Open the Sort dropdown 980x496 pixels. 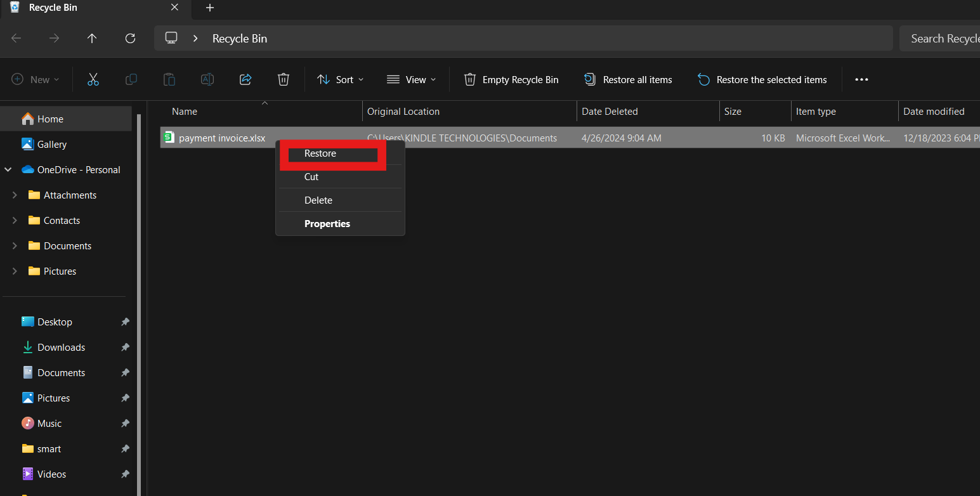pos(341,79)
